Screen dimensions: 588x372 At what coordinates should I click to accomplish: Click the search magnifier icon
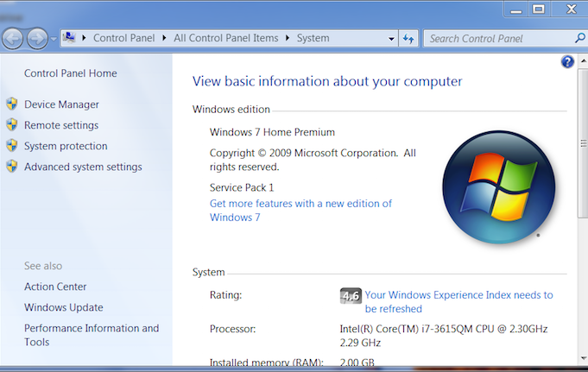(x=579, y=38)
